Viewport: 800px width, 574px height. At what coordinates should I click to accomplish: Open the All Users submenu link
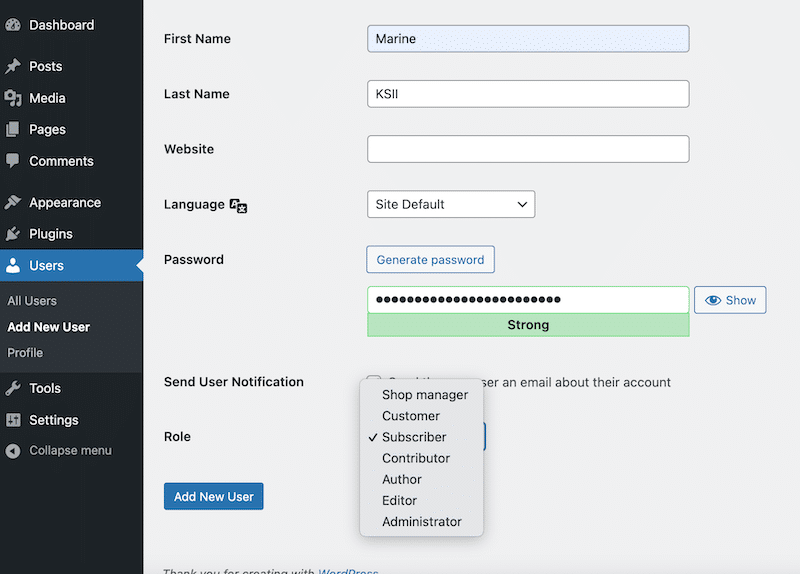click(32, 301)
